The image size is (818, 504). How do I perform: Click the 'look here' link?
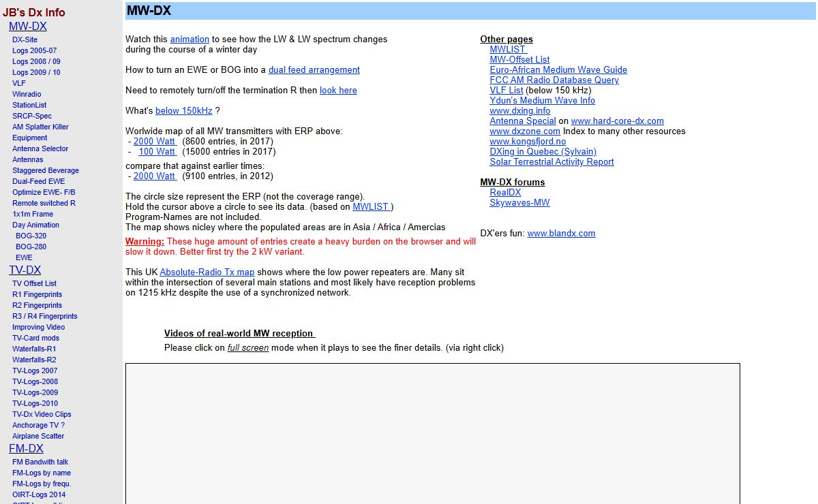pos(338,91)
